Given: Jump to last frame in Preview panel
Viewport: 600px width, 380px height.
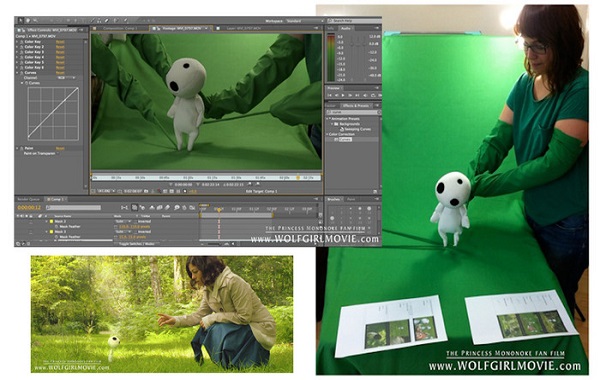Looking at the screenshot, I should [x=357, y=95].
